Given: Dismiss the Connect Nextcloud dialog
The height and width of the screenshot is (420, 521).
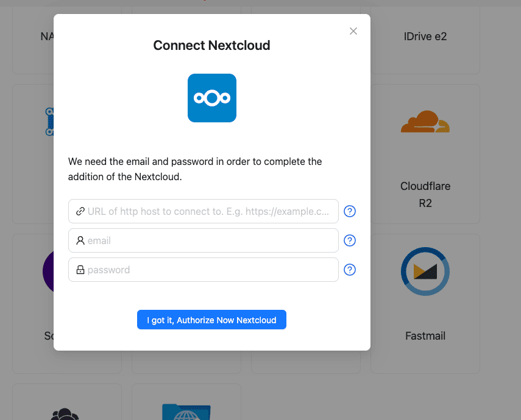Looking at the screenshot, I should click(x=353, y=31).
